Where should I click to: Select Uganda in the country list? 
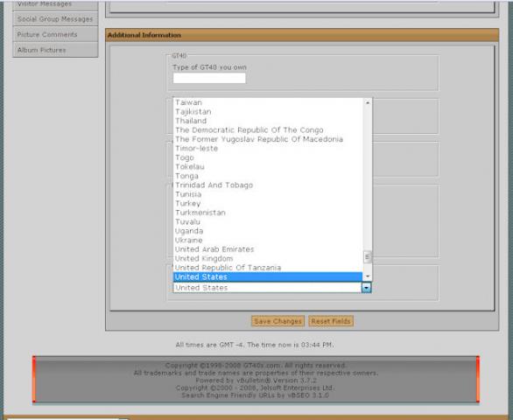tap(189, 231)
